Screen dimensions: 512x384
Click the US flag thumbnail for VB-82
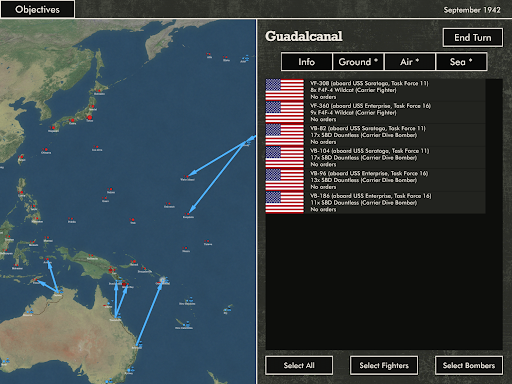pyautogui.click(x=285, y=135)
